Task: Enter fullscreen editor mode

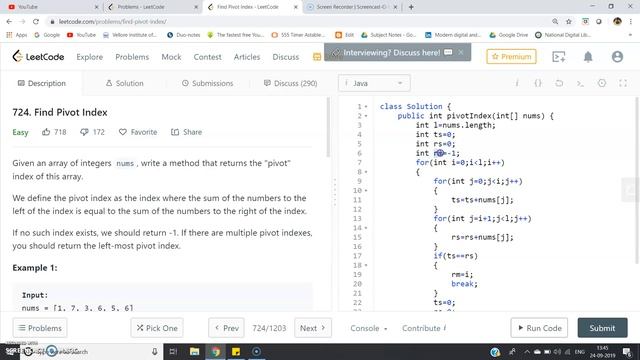Action: click(x=623, y=83)
